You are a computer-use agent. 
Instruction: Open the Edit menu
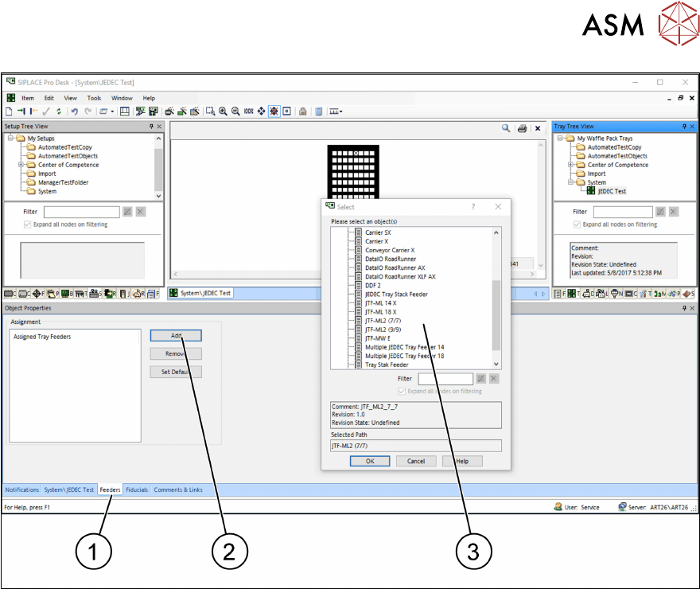49,98
